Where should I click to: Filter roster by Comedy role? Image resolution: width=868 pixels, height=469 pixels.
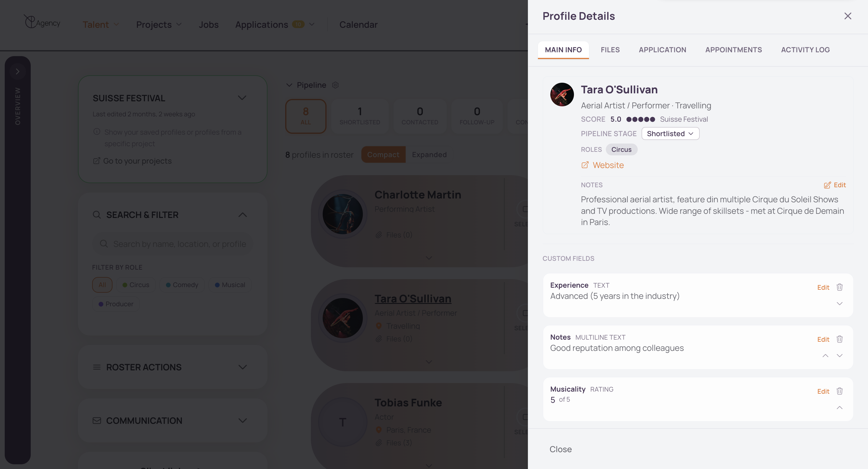pyautogui.click(x=182, y=285)
